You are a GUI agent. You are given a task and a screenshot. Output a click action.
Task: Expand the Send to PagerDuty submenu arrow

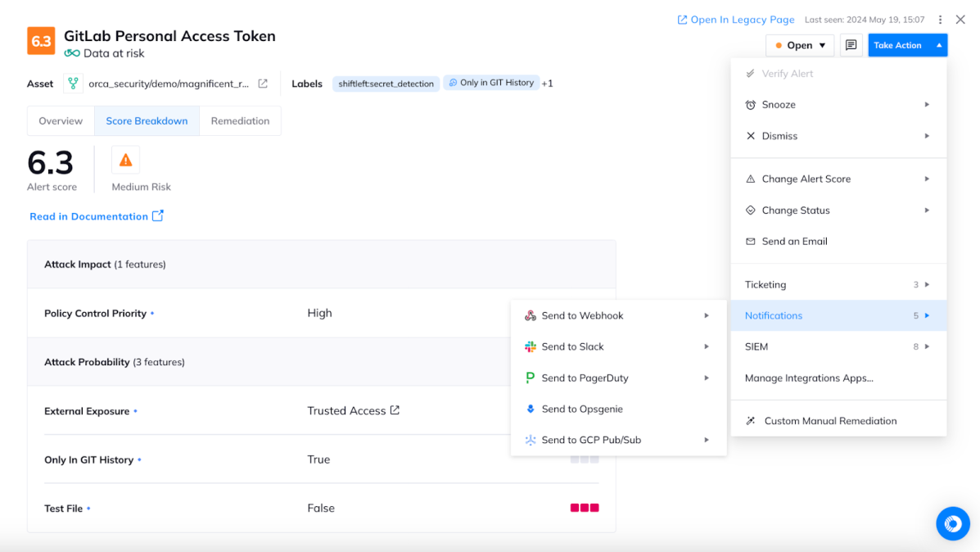coord(707,378)
